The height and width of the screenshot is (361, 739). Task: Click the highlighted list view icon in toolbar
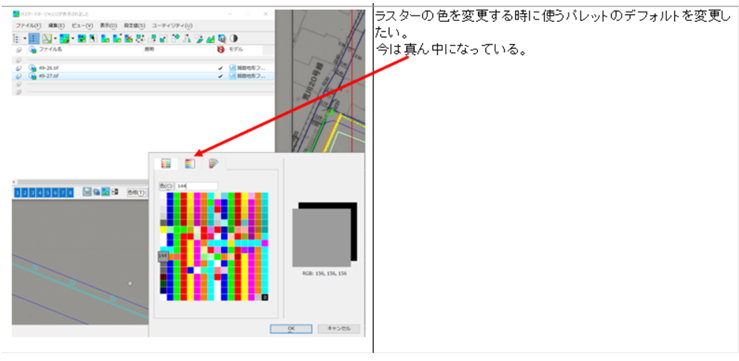point(34,38)
